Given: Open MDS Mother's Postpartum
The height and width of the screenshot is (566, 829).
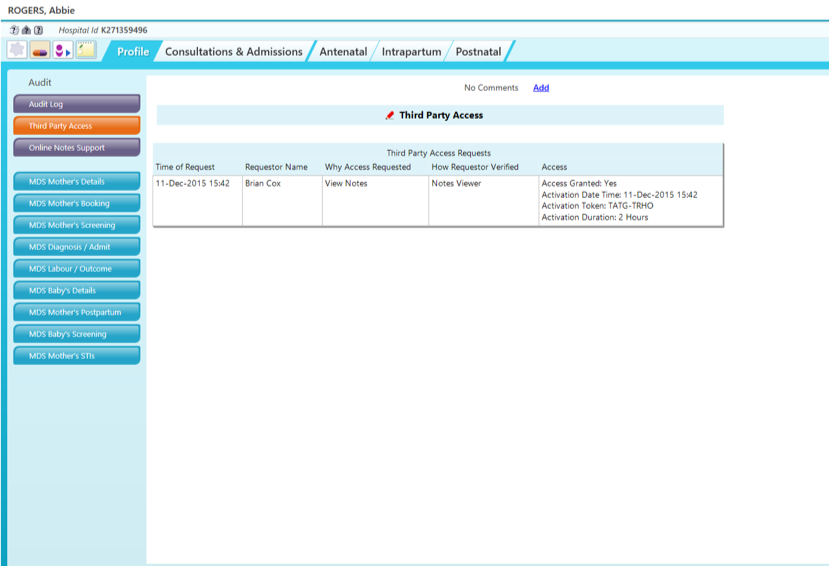Looking at the screenshot, I should (77, 312).
